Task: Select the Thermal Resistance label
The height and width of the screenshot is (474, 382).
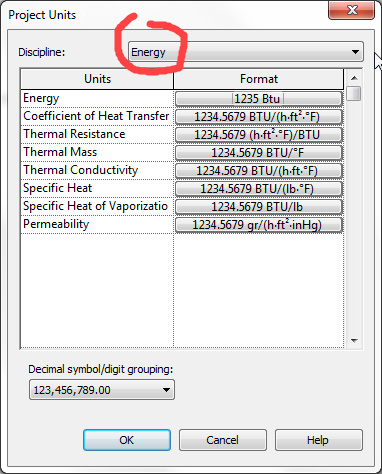Action: 74,134
